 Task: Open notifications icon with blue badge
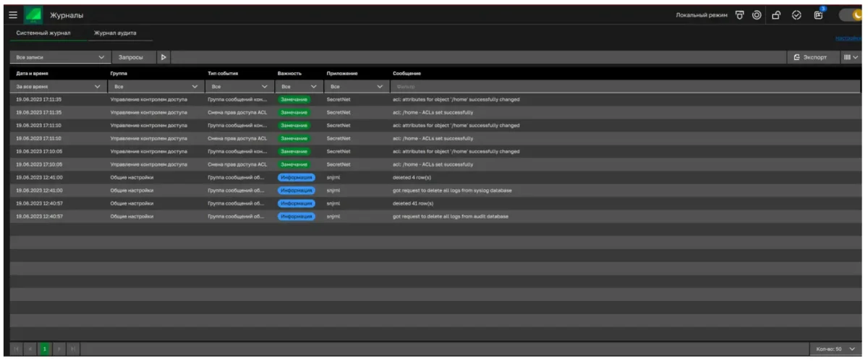818,15
